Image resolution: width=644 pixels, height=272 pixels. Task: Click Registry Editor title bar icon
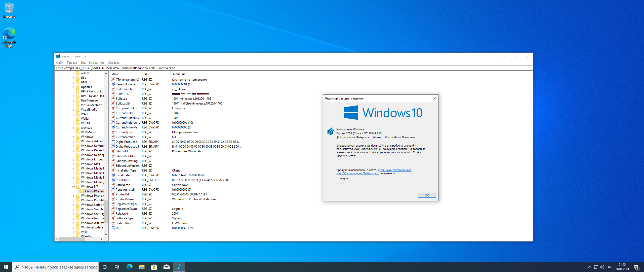point(58,56)
